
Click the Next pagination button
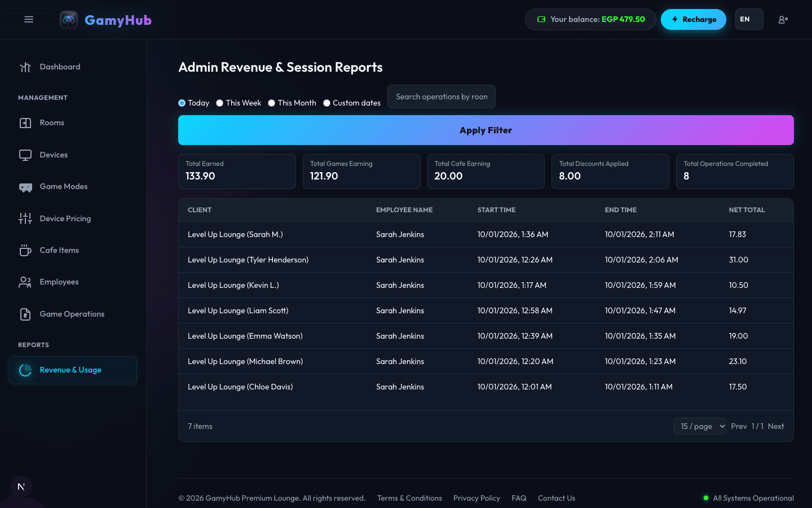click(x=776, y=426)
